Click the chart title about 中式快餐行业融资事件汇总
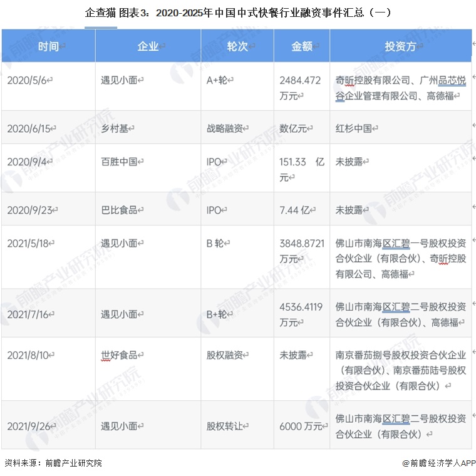Image resolution: width=476 pixels, height=476 pixels. pyautogui.click(x=238, y=13)
